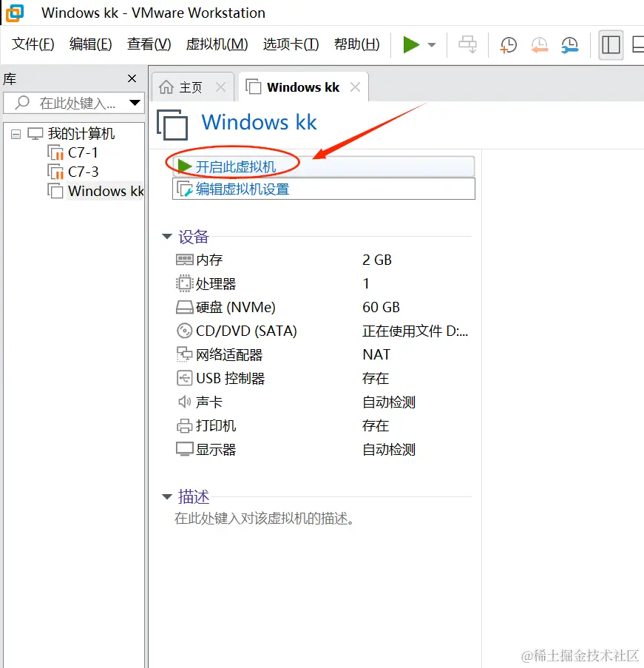Open the library search filter dropdown
The width and height of the screenshot is (644, 668).
[135, 103]
